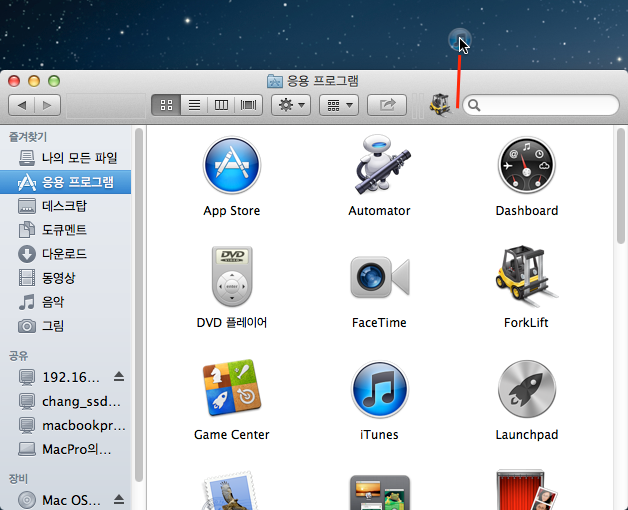Click the folder icon in window title
628x510 pixels.
pyautogui.click(x=275, y=81)
